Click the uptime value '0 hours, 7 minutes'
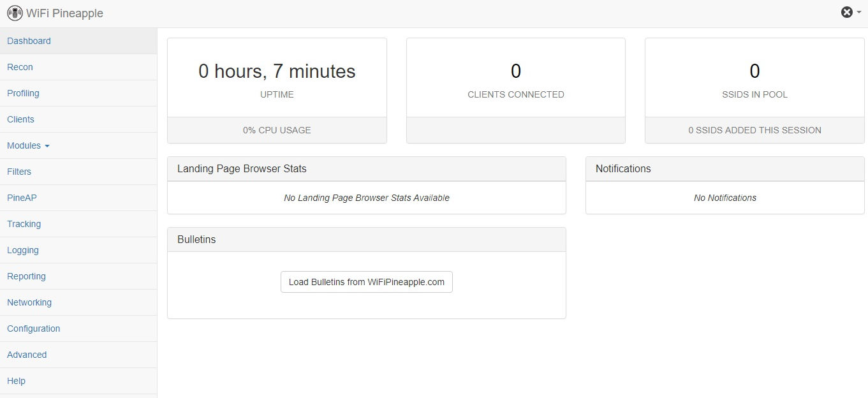This screenshot has height=398, width=868. [277, 71]
